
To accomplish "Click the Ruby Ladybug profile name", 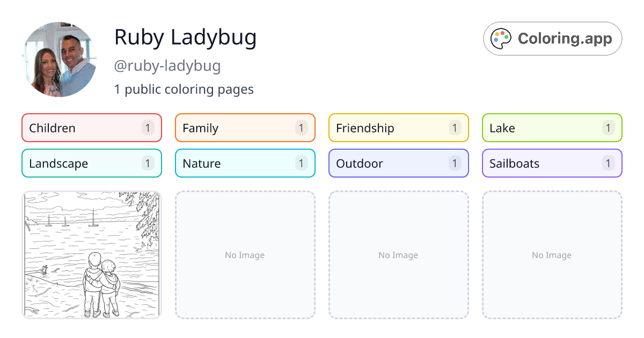I will tap(185, 37).
